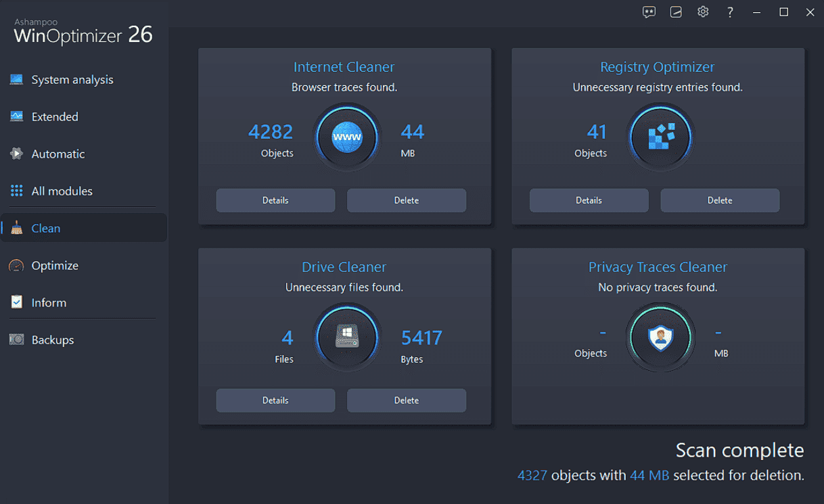Click the Inform checklist icon
Viewport: 824px width, 504px height.
pos(16,302)
